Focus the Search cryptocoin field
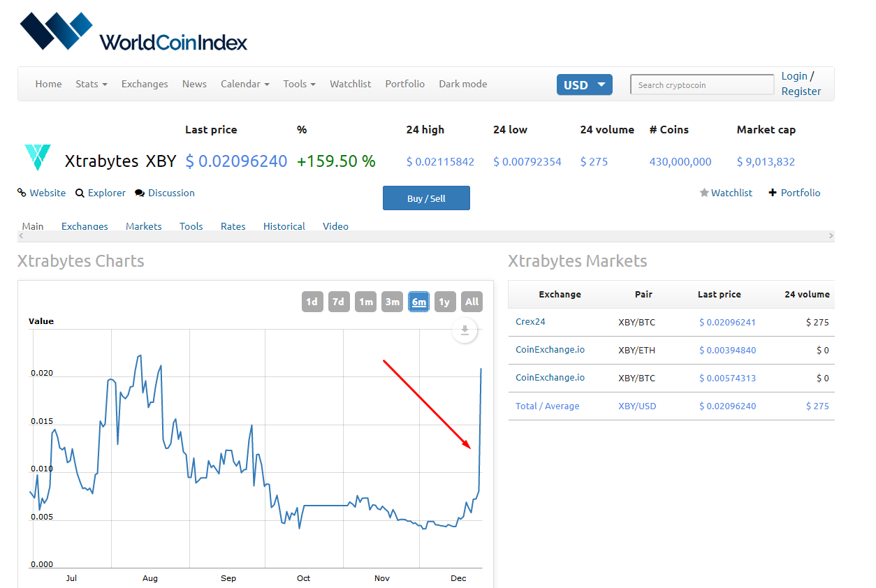Image resolution: width=876 pixels, height=588 pixels. click(702, 84)
